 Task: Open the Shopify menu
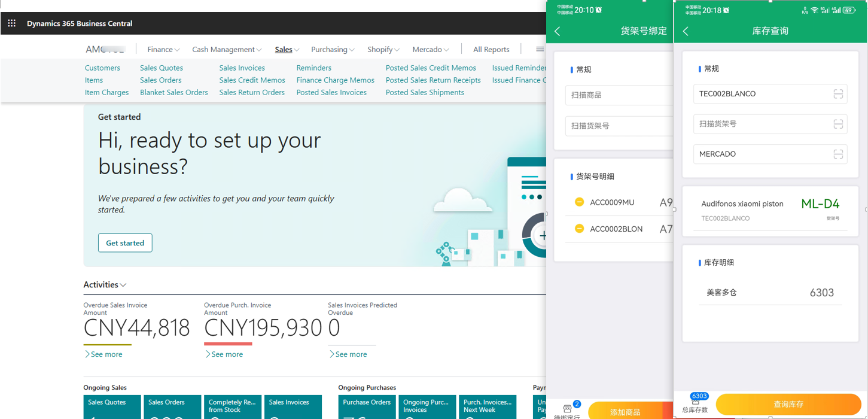pyautogui.click(x=383, y=50)
